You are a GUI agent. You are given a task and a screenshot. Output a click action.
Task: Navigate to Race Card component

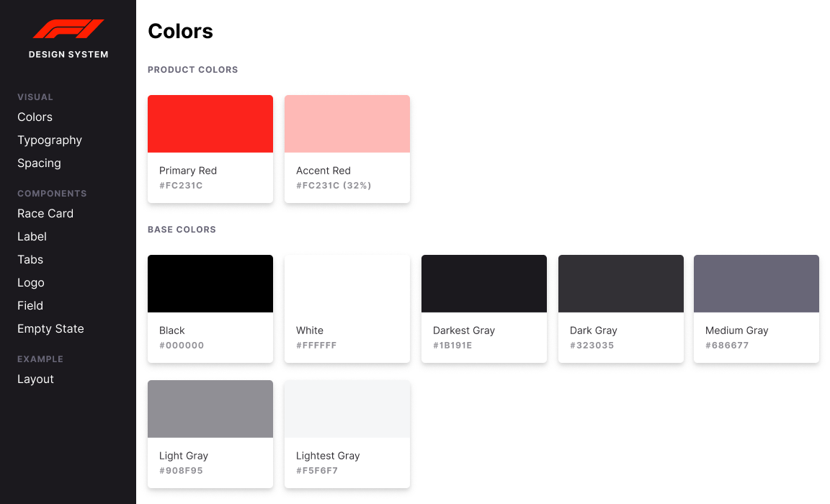tap(45, 214)
